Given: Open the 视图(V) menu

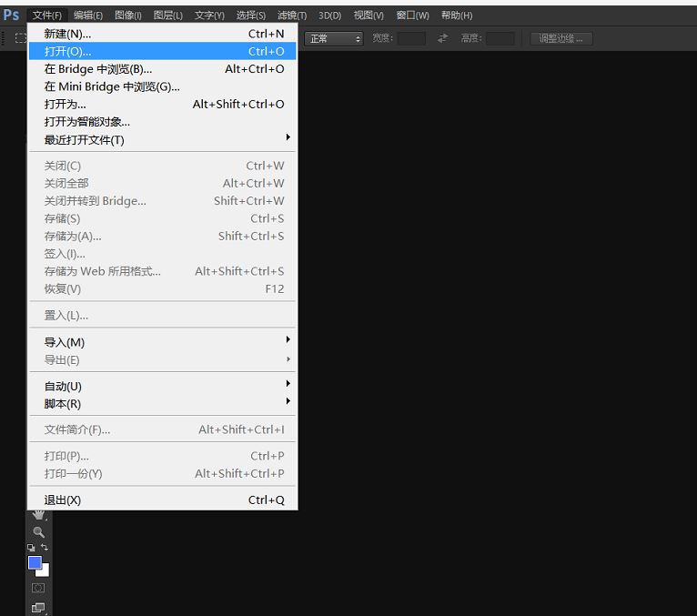Looking at the screenshot, I should point(369,15).
